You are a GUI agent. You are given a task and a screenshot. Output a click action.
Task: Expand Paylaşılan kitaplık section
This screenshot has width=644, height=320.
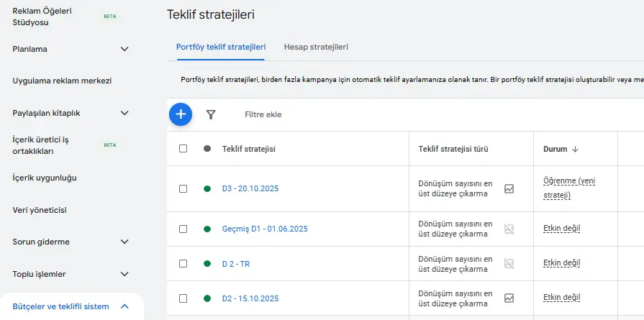coord(124,113)
